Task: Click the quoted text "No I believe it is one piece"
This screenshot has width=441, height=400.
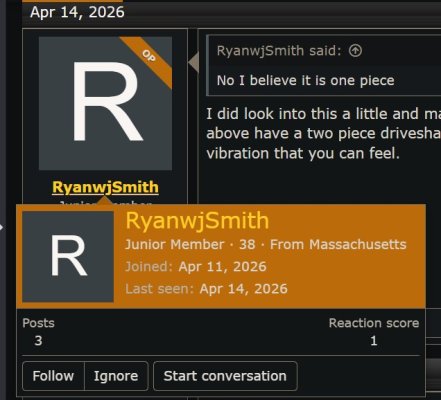Action: 305,80
